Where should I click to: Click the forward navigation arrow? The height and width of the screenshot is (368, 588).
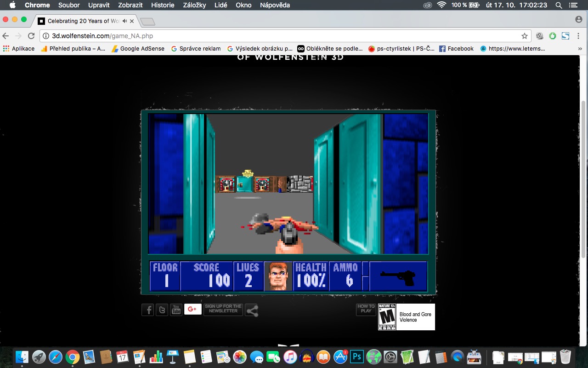[x=18, y=36]
